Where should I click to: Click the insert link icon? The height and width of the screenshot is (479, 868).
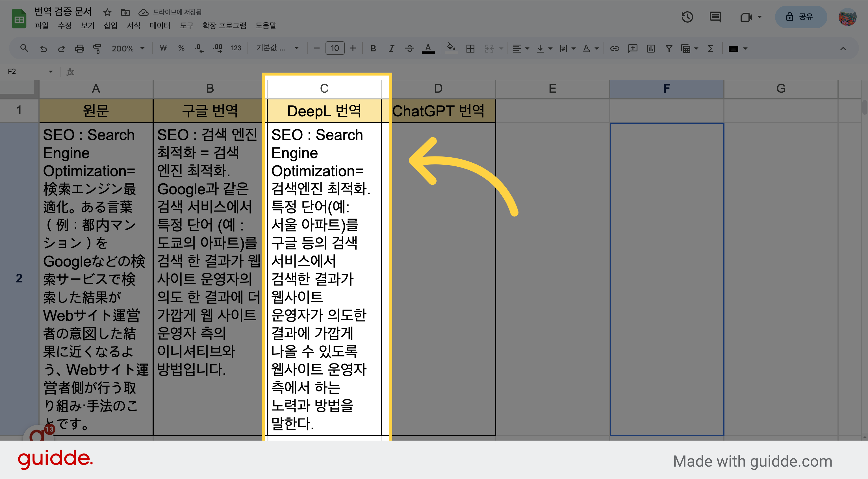[615, 49]
